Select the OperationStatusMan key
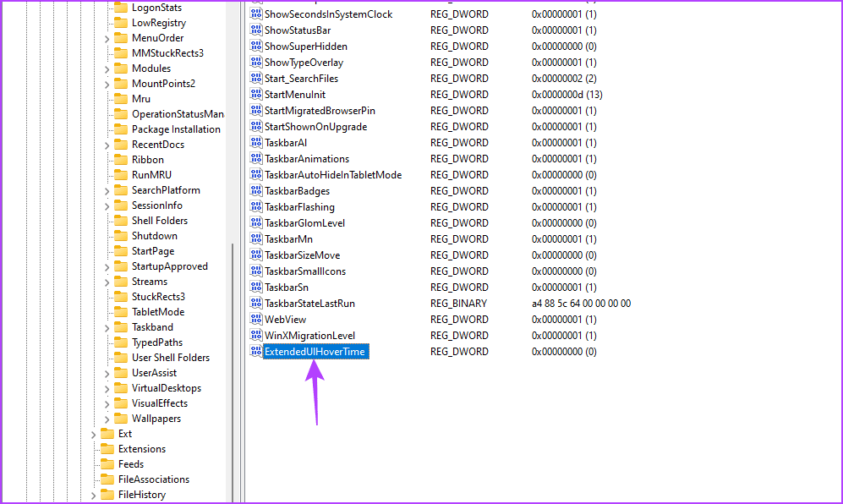The height and width of the screenshot is (504, 843). tap(178, 114)
